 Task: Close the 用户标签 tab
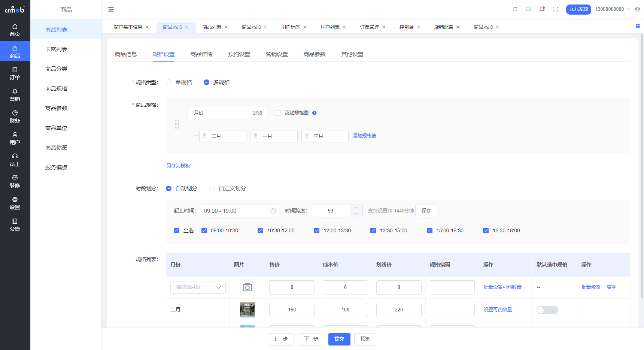(305, 27)
